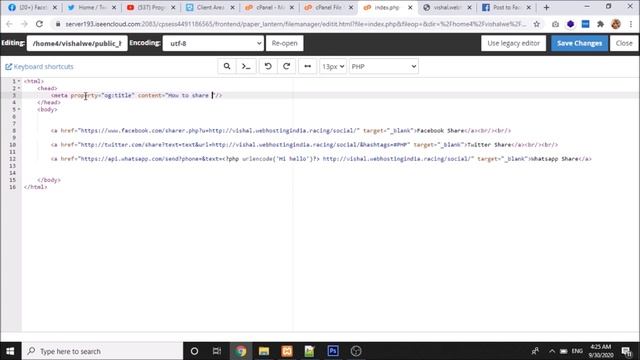Open the blue hexagon extension icon
640x360 pixels.
point(570,24)
